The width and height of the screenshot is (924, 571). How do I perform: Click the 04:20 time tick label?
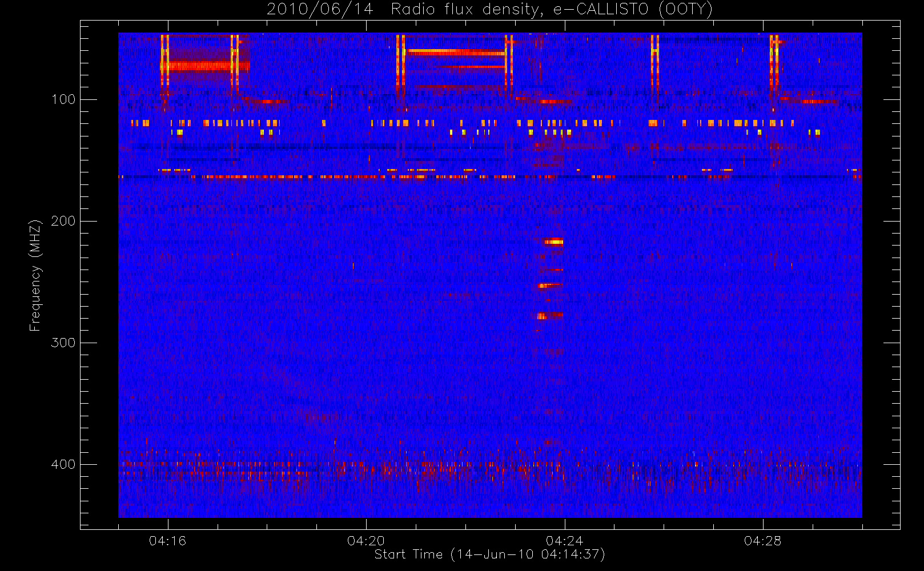366,541
